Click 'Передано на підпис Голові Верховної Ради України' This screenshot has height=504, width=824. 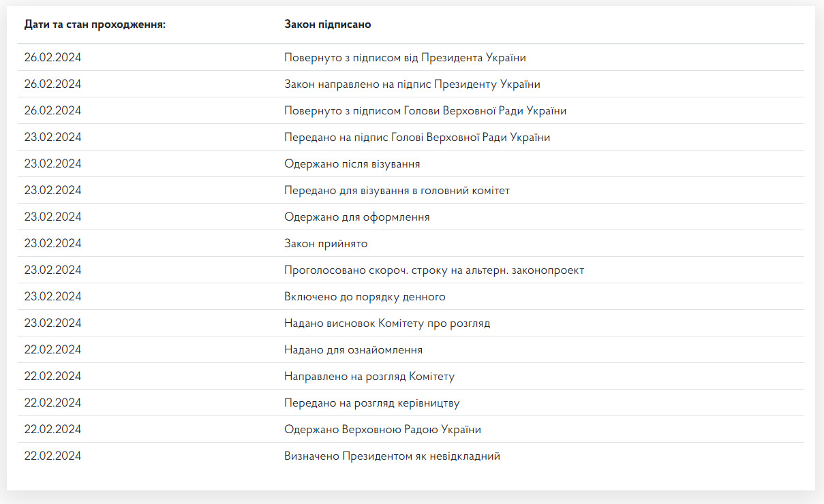(x=416, y=138)
